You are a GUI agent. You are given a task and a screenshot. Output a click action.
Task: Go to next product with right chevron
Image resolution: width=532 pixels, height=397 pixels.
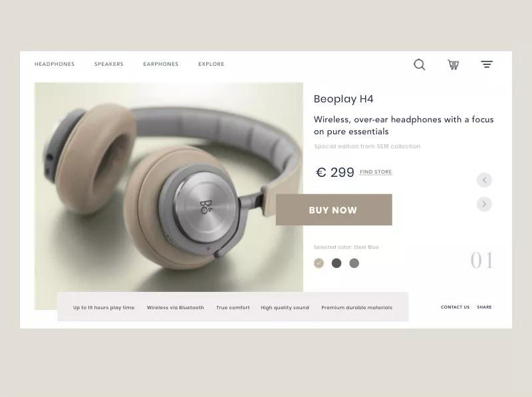(x=484, y=204)
